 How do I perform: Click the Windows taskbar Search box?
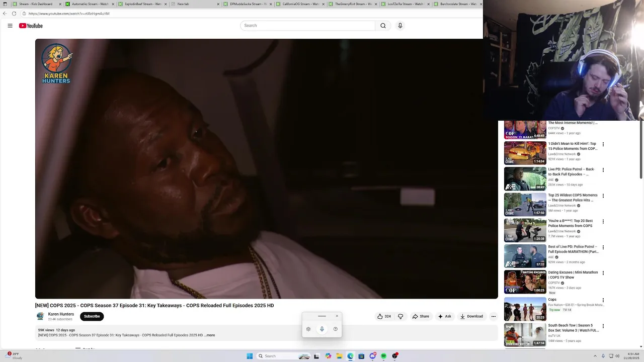(x=283, y=356)
